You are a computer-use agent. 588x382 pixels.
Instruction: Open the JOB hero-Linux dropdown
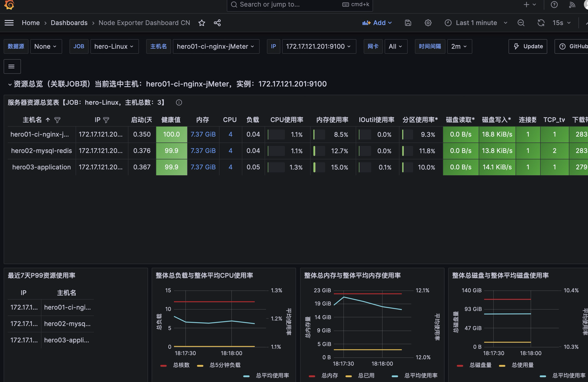pyautogui.click(x=114, y=46)
